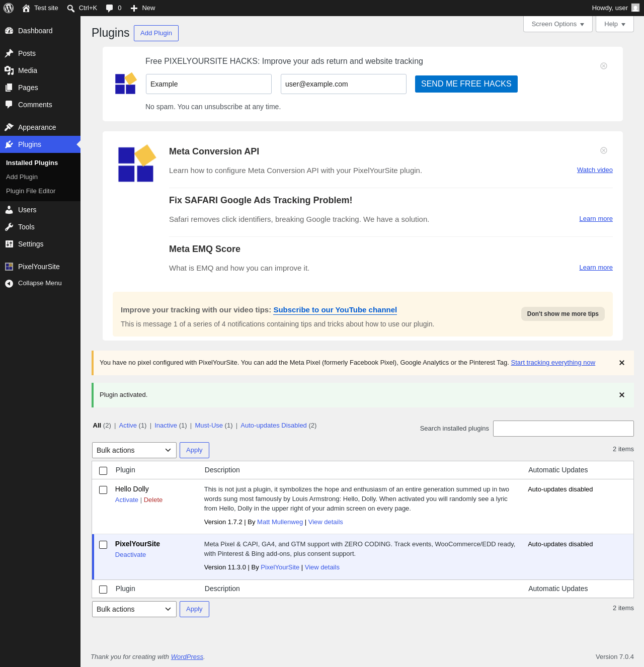Image resolution: width=644 pixels, height=667 pixels.
Task: Filter plugins by Auto-updates Disabled
Action: click(274, 426)
